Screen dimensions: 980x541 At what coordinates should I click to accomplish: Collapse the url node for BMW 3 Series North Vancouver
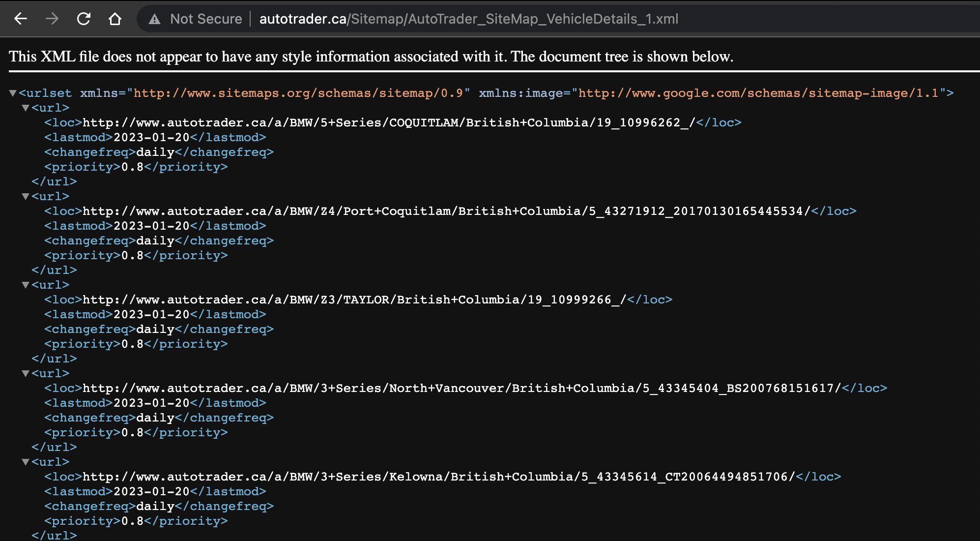[26, 373]
